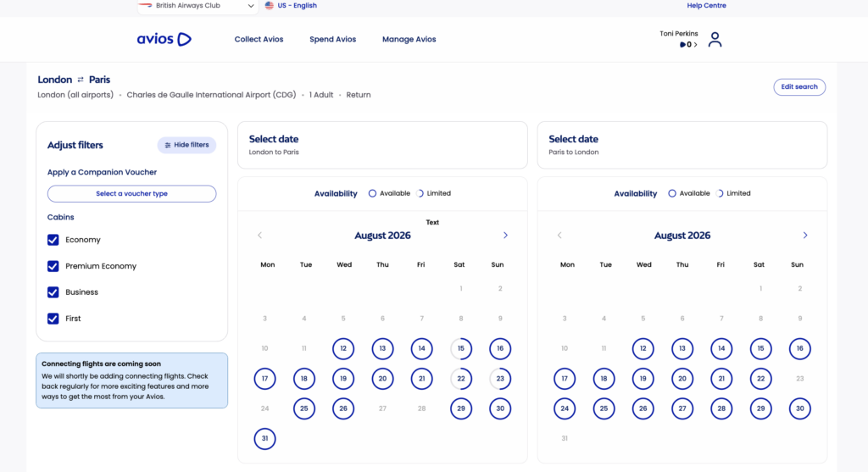The height and width of the screenshot is (472, 868).
Task: Select limited-availability August 15 outbound date
Action: click(x=461, y=348)
